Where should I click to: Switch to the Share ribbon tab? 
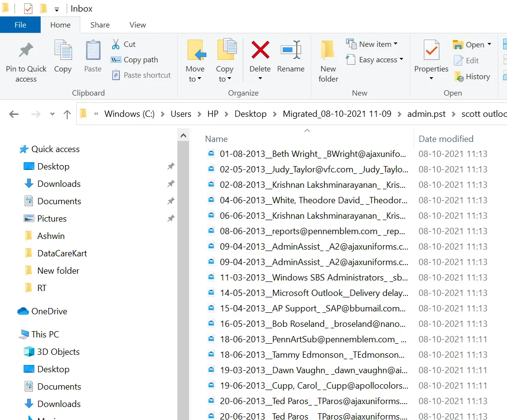pos(100,25)
